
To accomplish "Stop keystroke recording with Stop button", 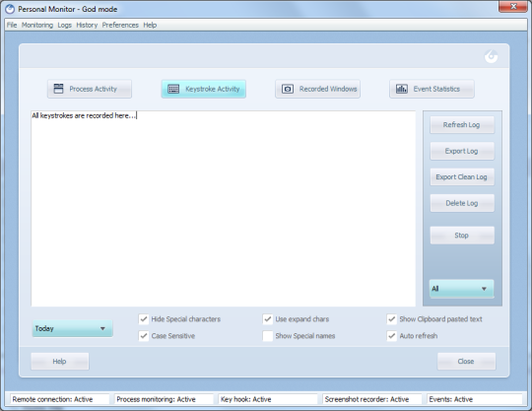I will [462, 236].
